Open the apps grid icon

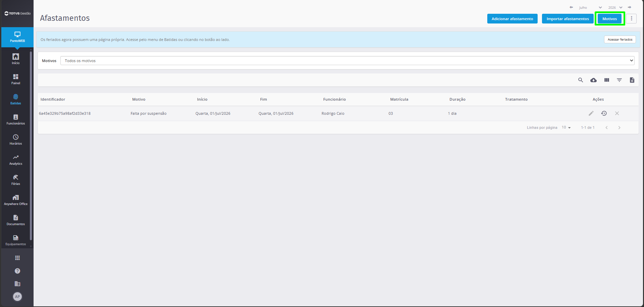pos(17,258)
